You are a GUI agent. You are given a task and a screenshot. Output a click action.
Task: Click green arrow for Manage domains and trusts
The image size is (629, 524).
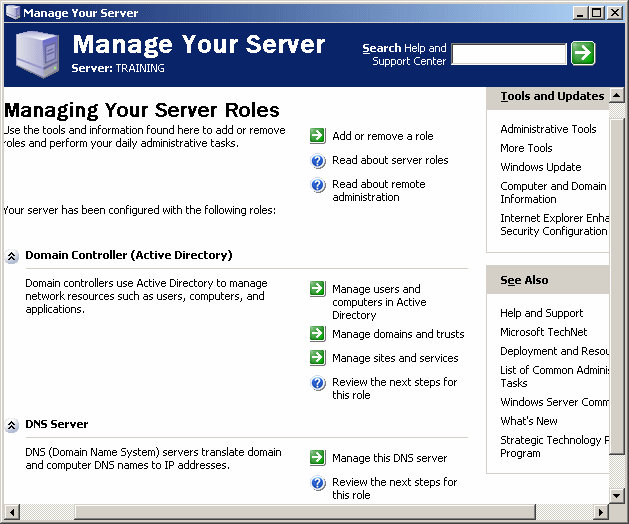click(317, 334)
